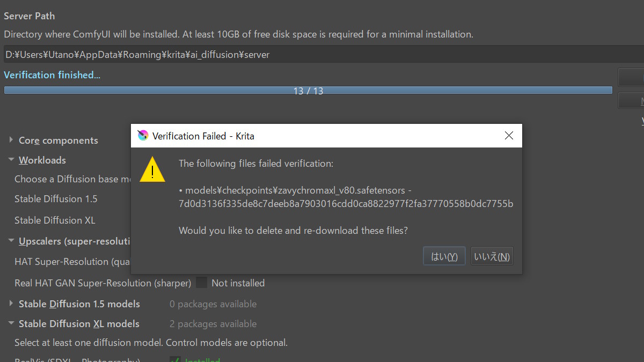This screenshot has height=362, width=644.
Task: Click 'The following files failed verification:' text
Action: click(x=256, y=164)
